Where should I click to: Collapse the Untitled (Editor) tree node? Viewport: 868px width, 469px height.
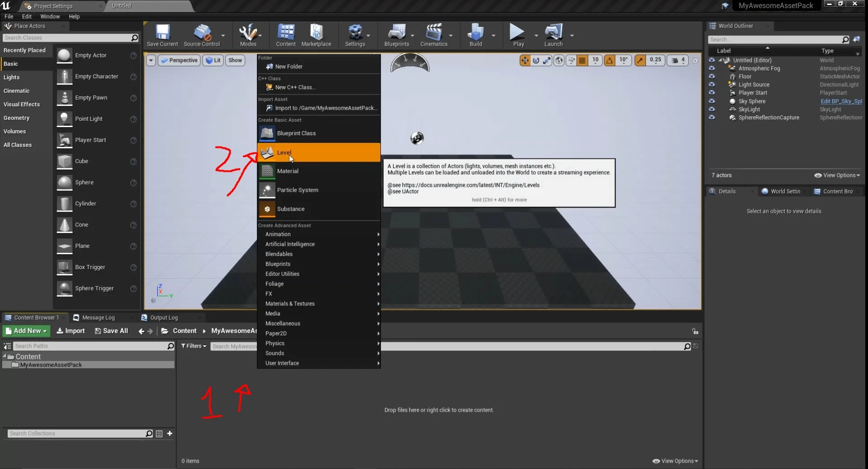(x=720, y=60)
